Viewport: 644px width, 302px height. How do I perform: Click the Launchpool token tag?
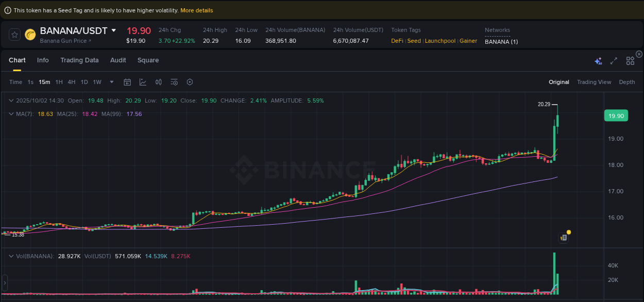coord(440,41)
